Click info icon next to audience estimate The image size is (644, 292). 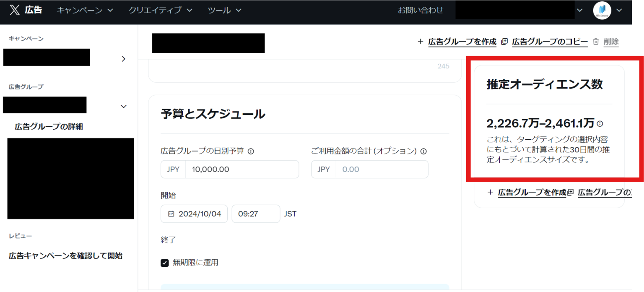600,123
